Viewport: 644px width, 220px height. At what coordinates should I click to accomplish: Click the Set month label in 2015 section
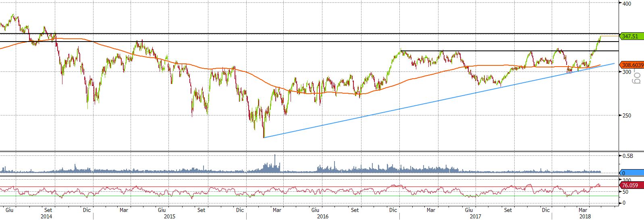click(201, 210)
